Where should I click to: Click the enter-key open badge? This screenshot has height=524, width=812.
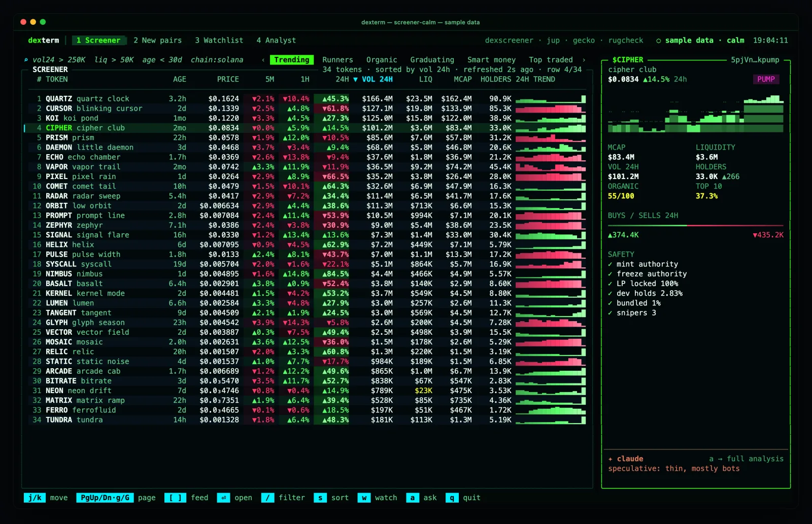pyautogui.click(x=223, y=498)
